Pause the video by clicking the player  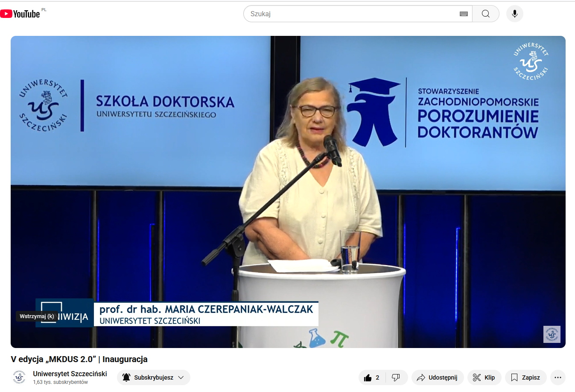288,191
